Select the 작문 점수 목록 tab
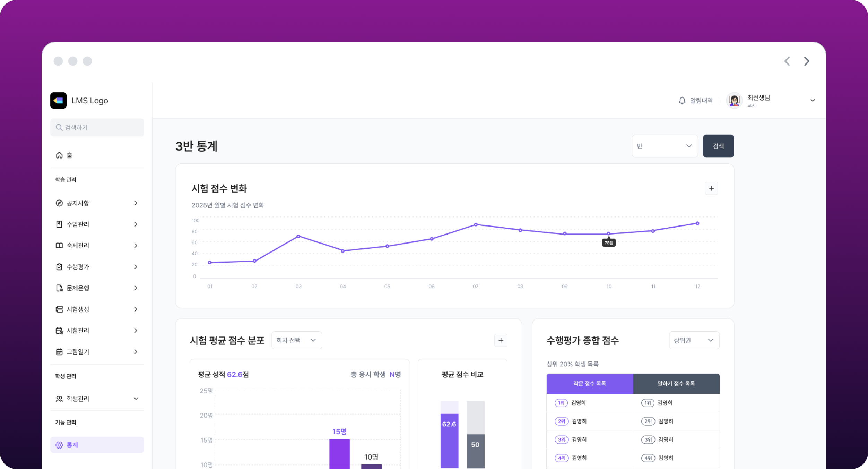Screen dimensions: 868x469 [590, 384]
